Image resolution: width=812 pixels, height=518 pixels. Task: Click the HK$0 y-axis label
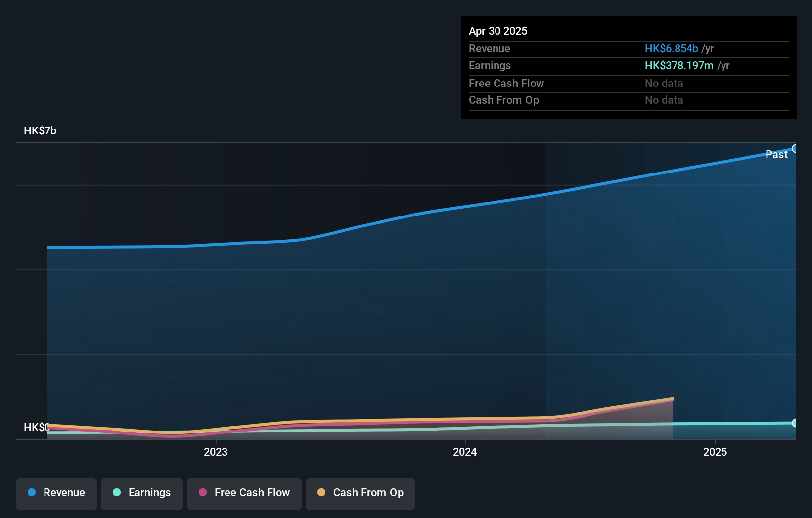[37, 427]
